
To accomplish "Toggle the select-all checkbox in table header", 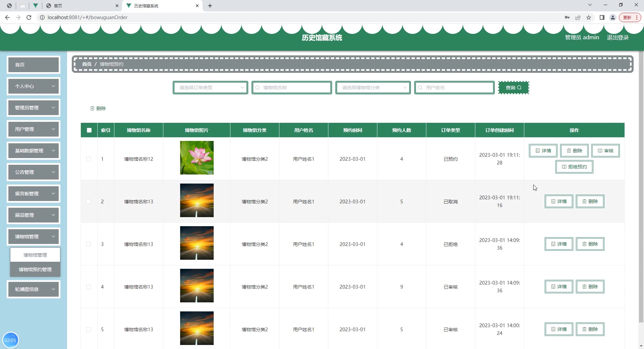I will [x=89, y=130].
